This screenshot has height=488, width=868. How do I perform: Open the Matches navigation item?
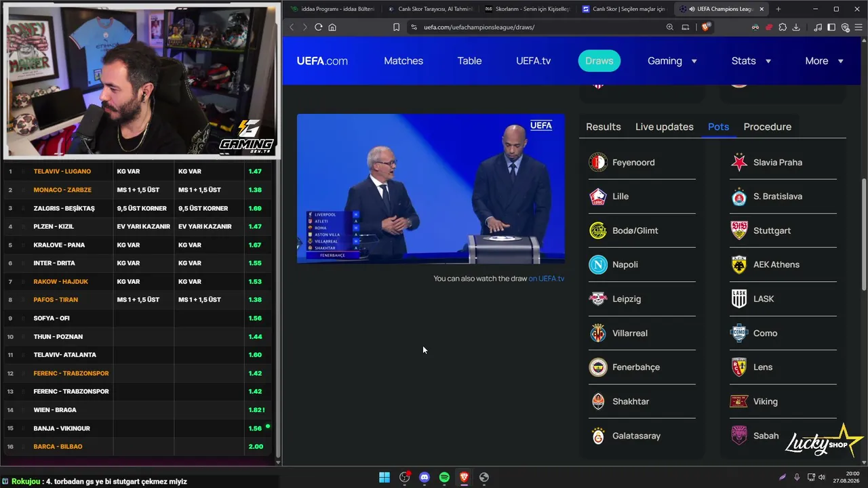click(403, 61)
